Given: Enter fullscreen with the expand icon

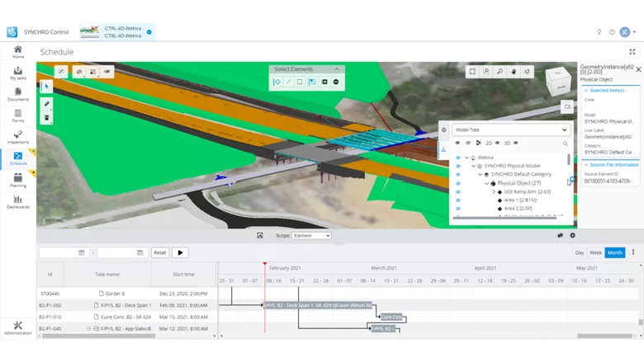Looking at the screenshot, I should click(632, 52).
